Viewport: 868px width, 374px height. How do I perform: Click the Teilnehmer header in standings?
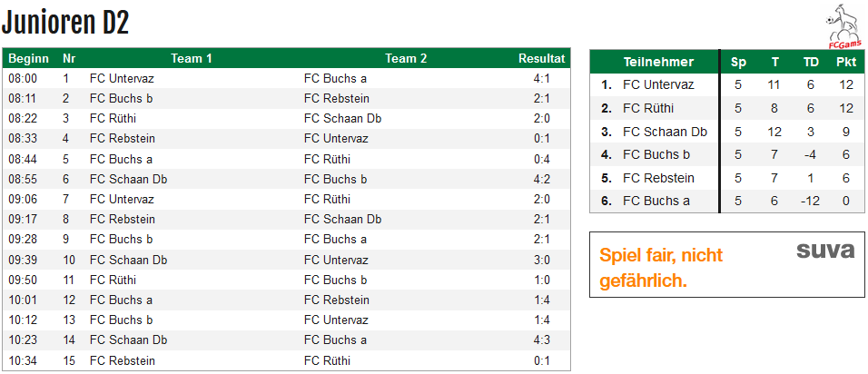(x=658, y=62)
